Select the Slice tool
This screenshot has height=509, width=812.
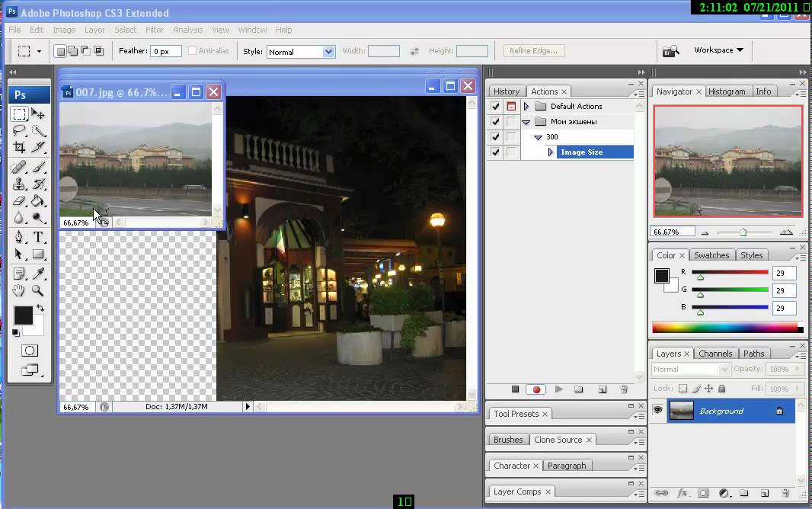pos(38,147)
